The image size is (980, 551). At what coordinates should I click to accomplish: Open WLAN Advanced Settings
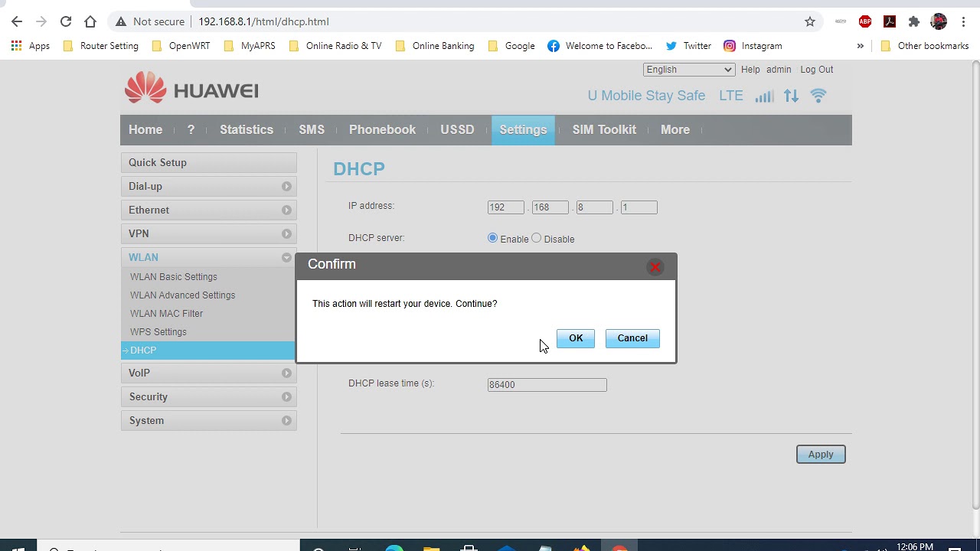point(182,295)
